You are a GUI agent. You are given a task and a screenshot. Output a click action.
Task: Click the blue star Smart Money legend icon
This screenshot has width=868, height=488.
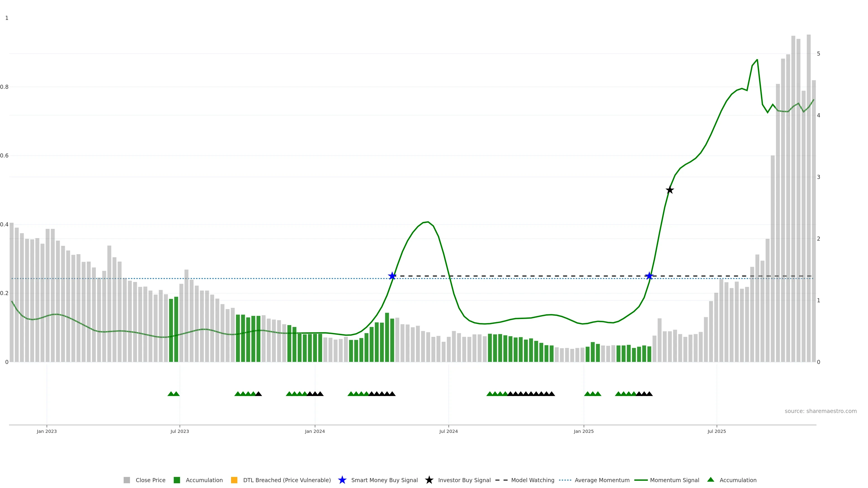pyautogui.click(x=342, y=480)
